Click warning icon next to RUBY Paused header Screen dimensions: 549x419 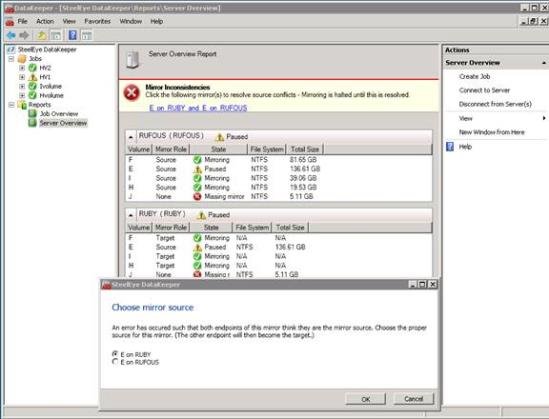[x=201, y=215]
